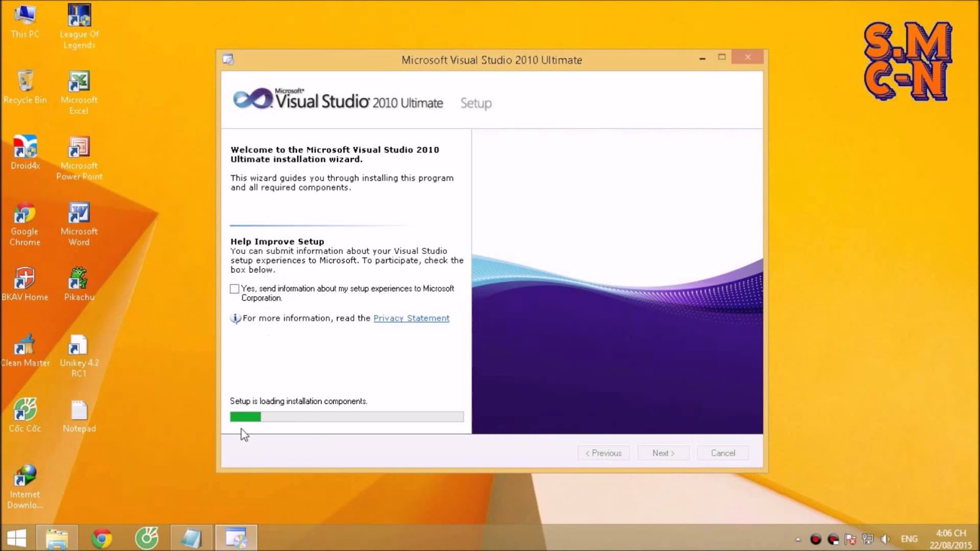This screenshot has width=980, height=551.
Task: Click the Action Center flag tray icon
Action: point(850,539)
